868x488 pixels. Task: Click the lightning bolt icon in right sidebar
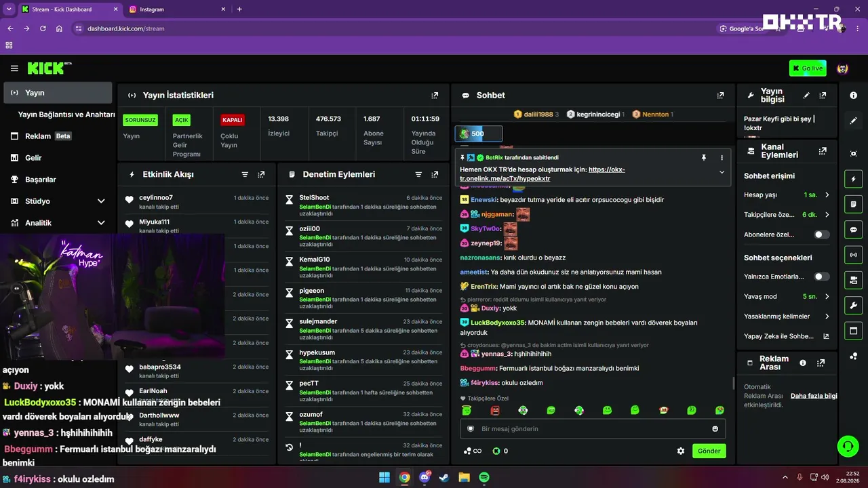(x=853, y=179)
